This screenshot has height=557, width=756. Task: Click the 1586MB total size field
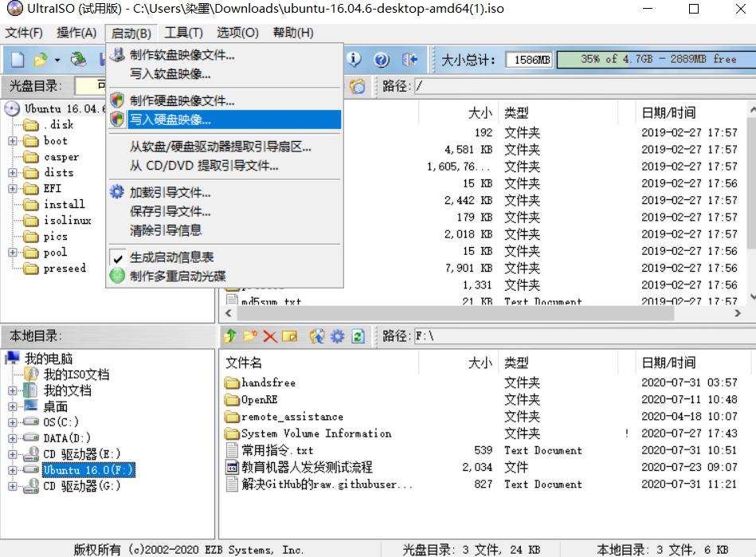(530, 60)
